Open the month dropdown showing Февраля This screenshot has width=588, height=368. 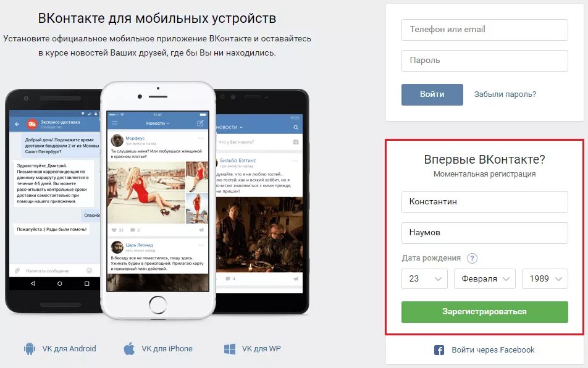[x=484, y=279]
